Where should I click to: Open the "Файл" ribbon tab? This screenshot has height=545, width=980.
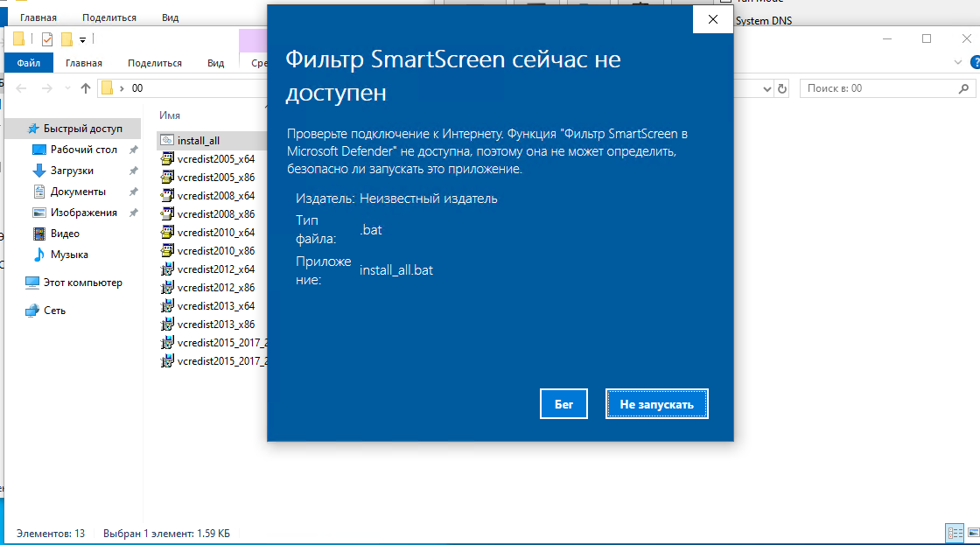(29, 63)
